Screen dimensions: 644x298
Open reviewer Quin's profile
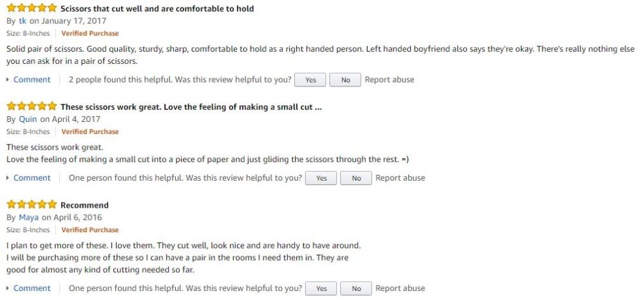click(28, 119)
